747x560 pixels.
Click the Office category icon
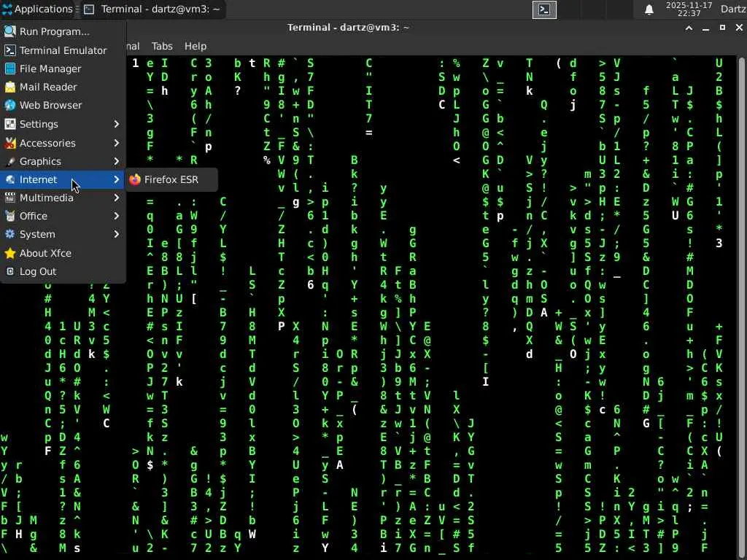click(x=9, y=216)
